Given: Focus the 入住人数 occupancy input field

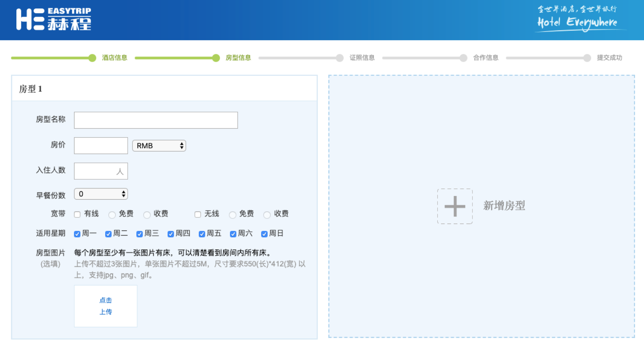Looking at the screenshot, I should (x=101, y=171).
